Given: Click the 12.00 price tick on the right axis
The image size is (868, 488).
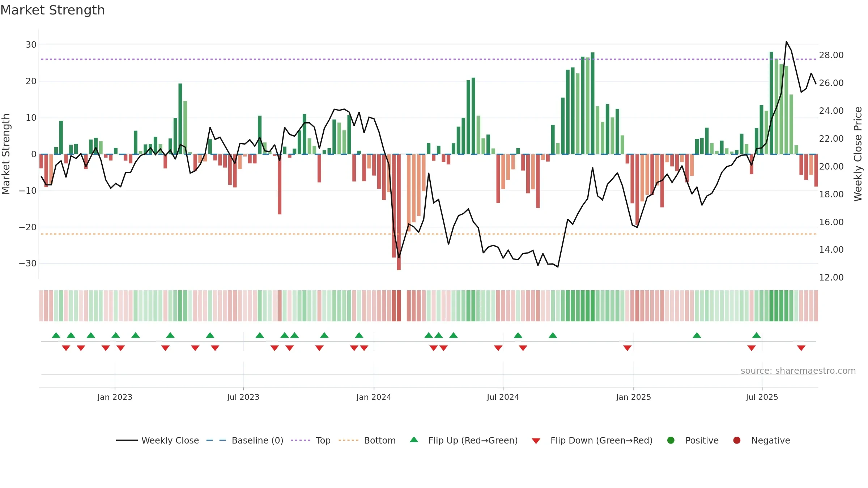Looking at the screenshot, I should coord(831,278).
